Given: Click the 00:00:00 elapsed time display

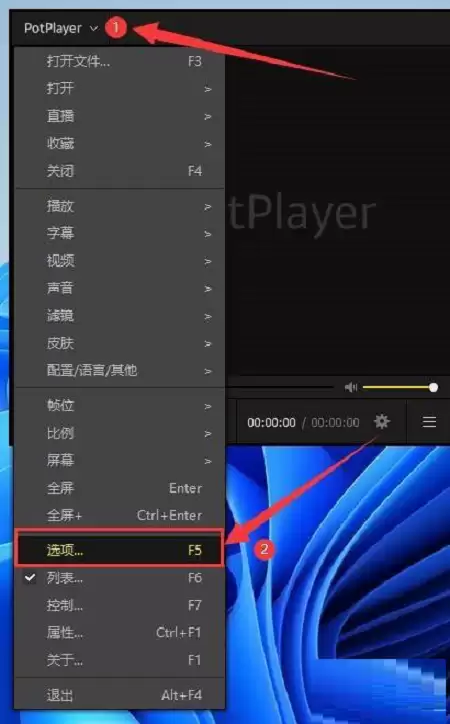Looking at the screenshot, I should [x=271, y=422].
